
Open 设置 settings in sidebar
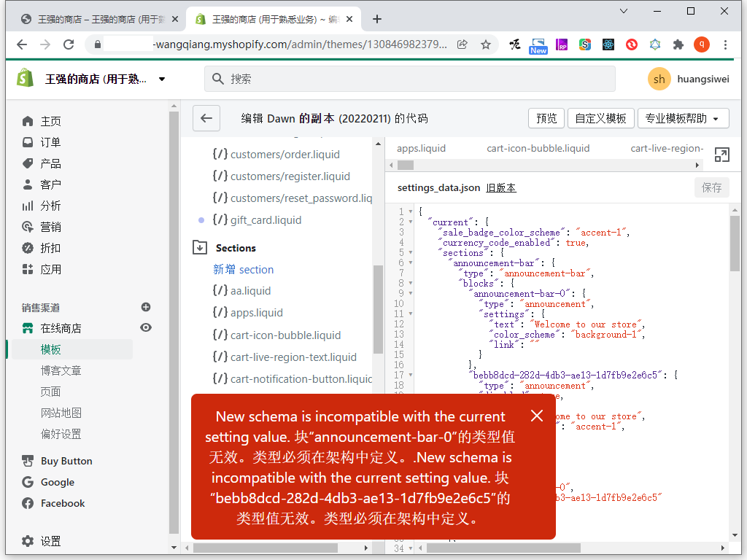[50, 541]
